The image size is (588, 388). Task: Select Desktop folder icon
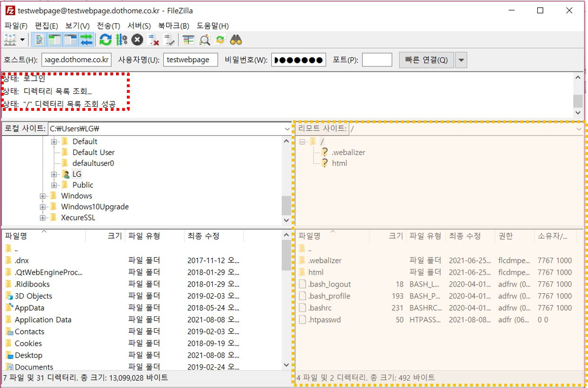(x=9, y=355)
